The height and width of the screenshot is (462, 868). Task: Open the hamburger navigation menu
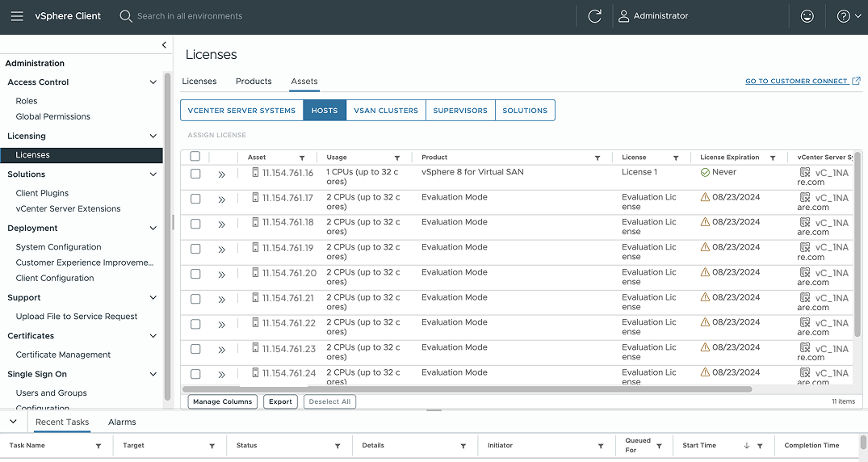pos(17,16)
